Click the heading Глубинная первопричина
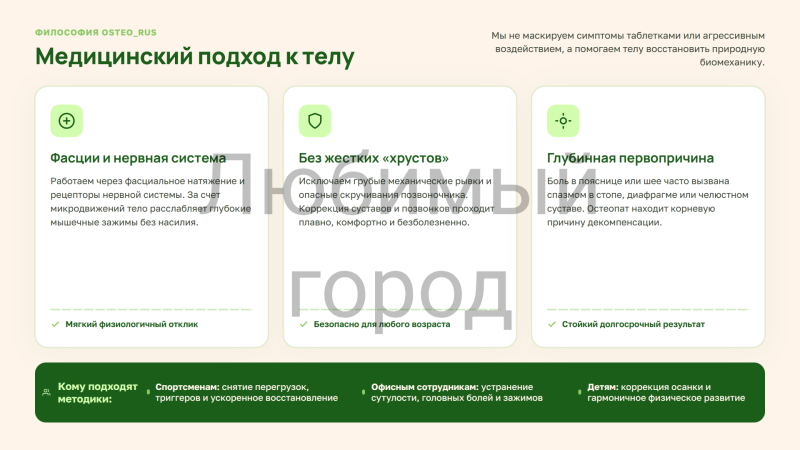The image size is (800, 450). (630, 158)
